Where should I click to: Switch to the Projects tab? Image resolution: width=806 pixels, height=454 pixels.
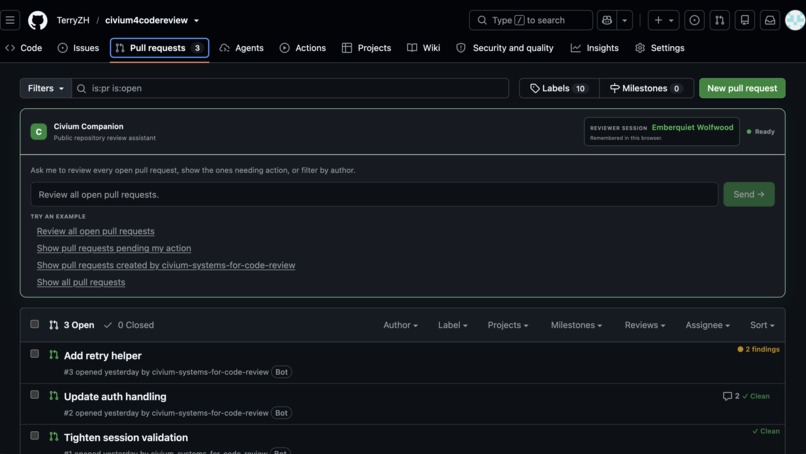coord(367,48)
